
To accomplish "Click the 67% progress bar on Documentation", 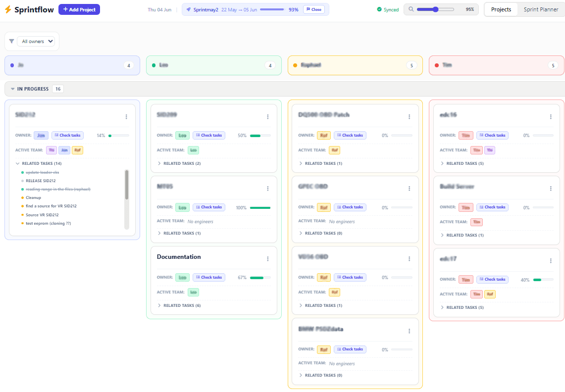I will point(260,278).
